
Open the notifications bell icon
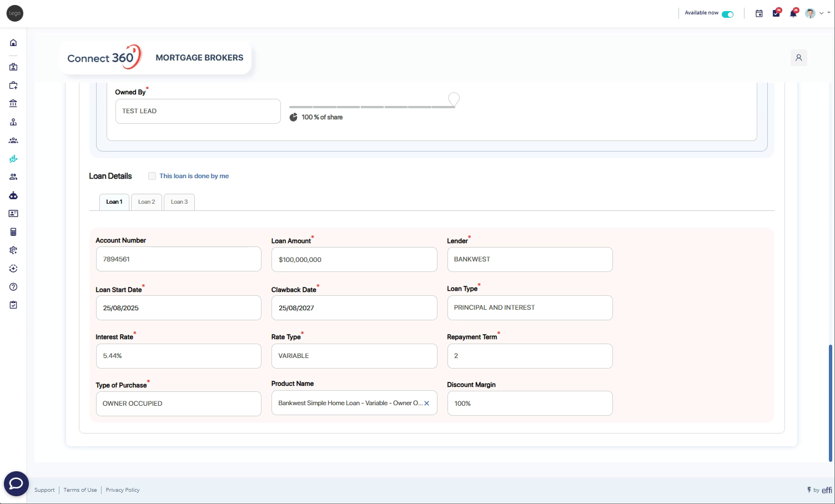tap(793, 13)
